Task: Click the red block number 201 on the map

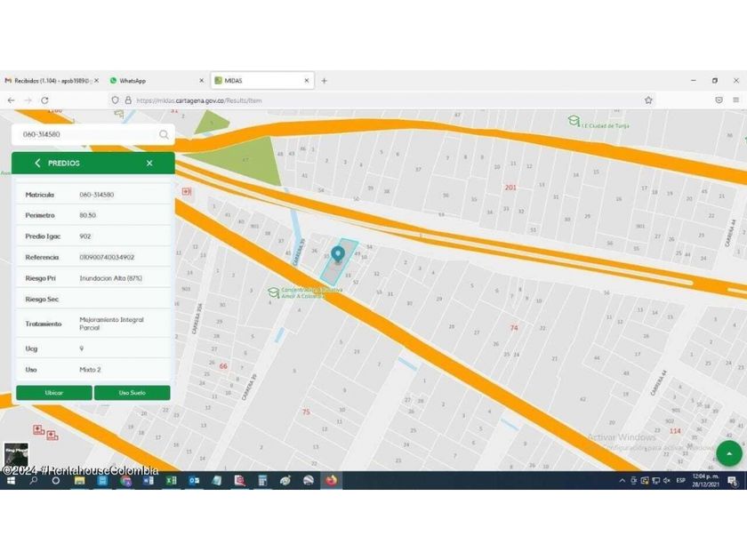Action: pos(510,188)
